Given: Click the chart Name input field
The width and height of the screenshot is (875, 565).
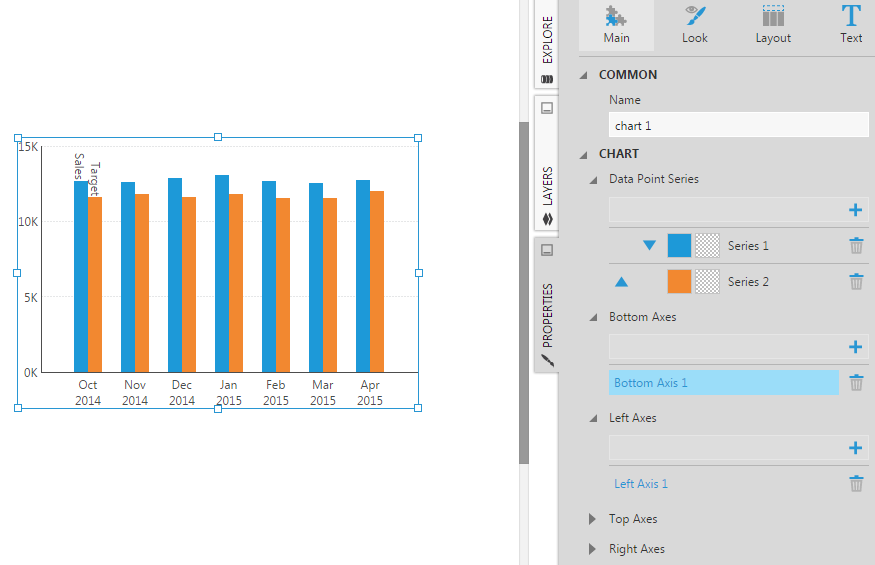Looking at the screenshot, I should click(739, 125).
